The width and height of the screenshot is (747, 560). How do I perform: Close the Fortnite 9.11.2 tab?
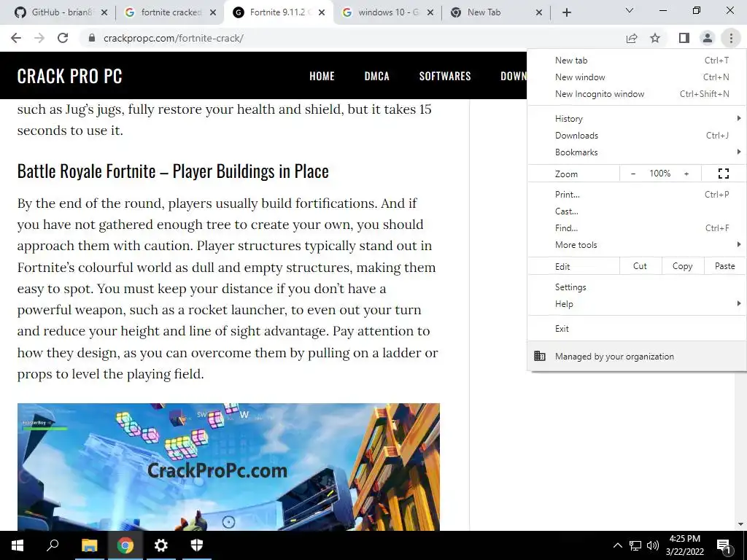(322, 12)
